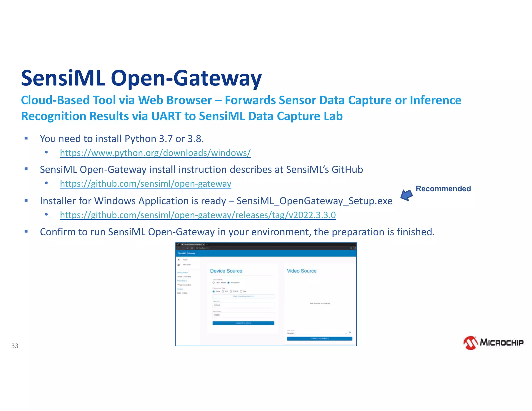
Task: Click the browser forward arrow
Action: [x=183, y=248]
